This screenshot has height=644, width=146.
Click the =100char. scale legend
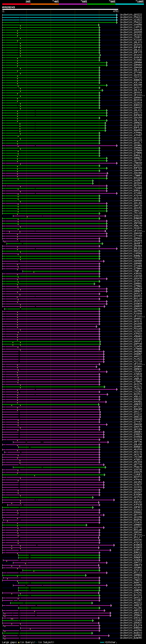pyautogui.click(x=109, y=642)
